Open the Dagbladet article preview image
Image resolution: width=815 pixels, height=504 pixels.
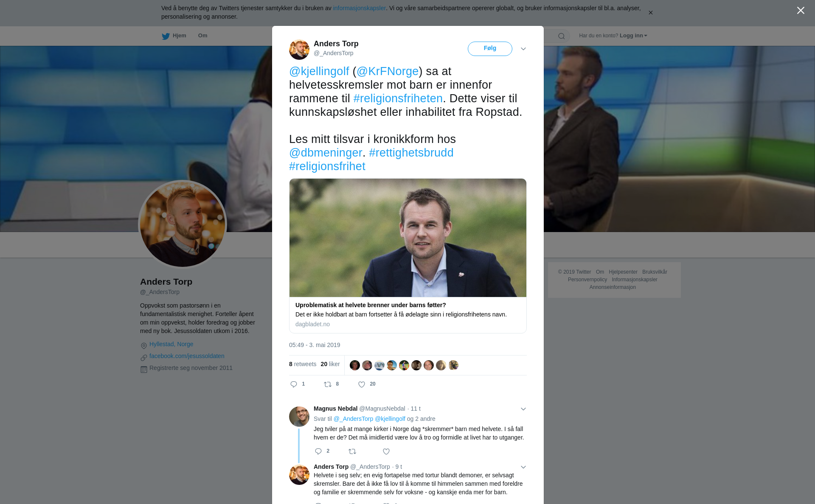tap(407, 238)
